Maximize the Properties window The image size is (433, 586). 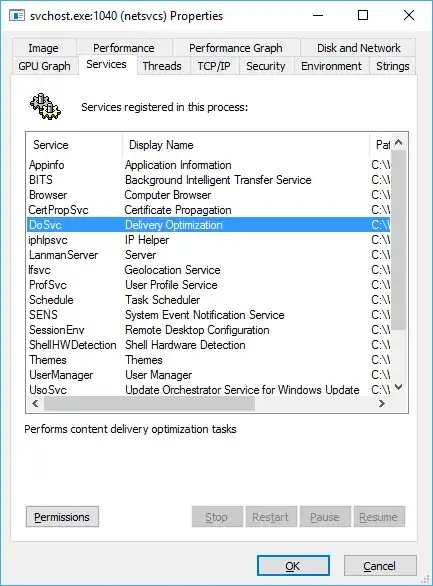coord(363,15)
